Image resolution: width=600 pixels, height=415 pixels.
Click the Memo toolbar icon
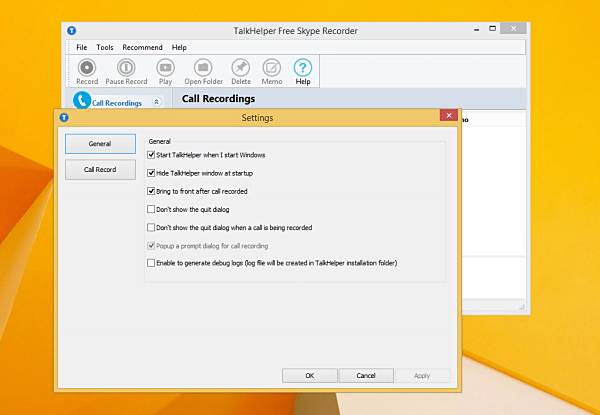pos(272,67)
